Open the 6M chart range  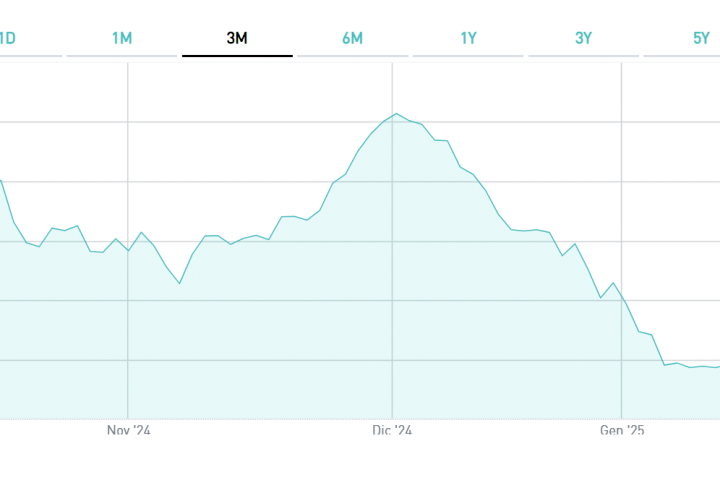click(352, 39)
